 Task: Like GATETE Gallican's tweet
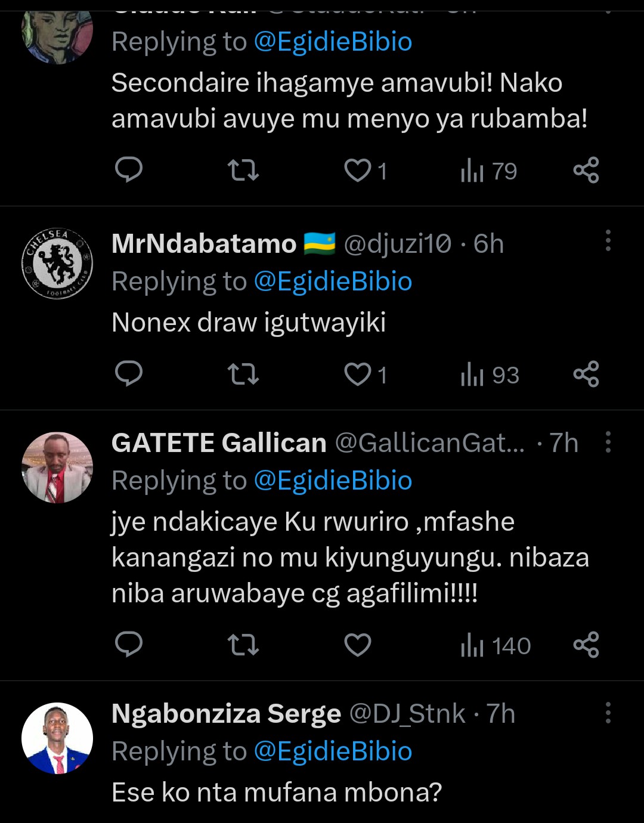coord(358,645)
